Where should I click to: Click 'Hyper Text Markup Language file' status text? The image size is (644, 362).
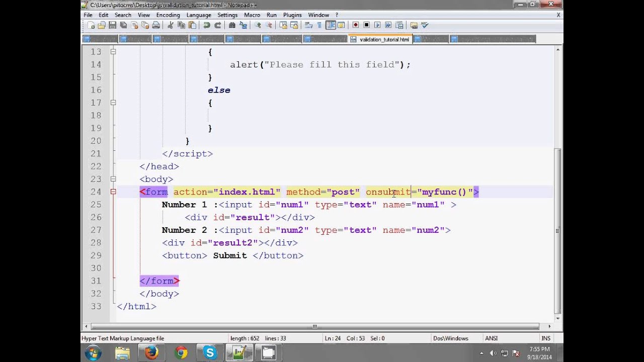tap(123, 338)
